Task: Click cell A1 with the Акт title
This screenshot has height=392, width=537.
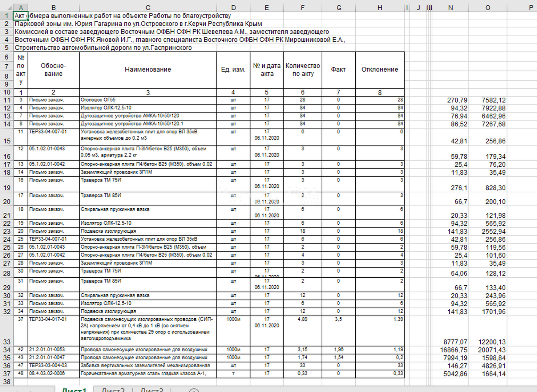Action: [21, 16]
